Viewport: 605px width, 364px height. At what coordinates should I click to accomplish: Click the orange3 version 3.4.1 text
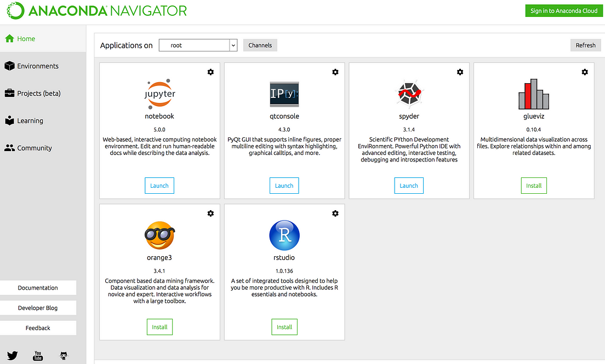[x=159, y=271]
